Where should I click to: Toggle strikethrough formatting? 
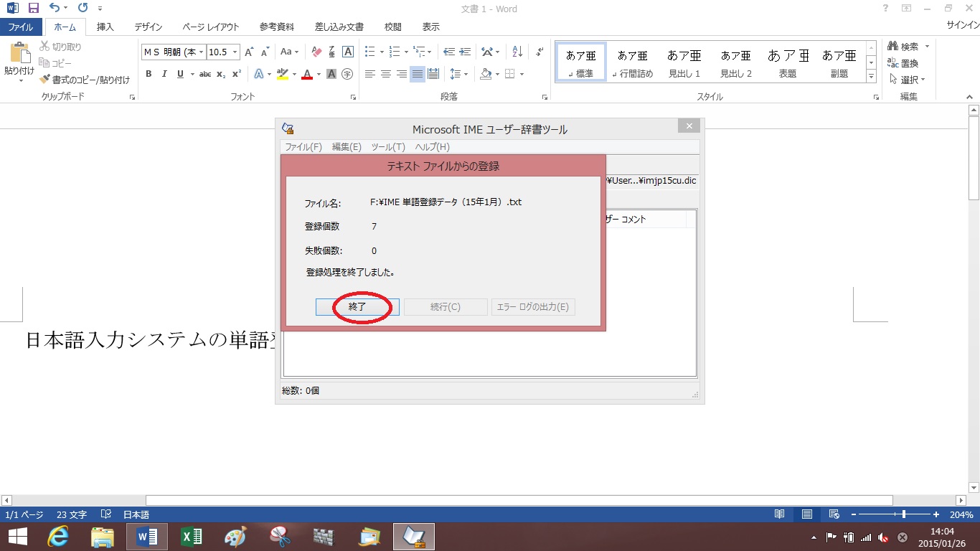click(205, 74)
